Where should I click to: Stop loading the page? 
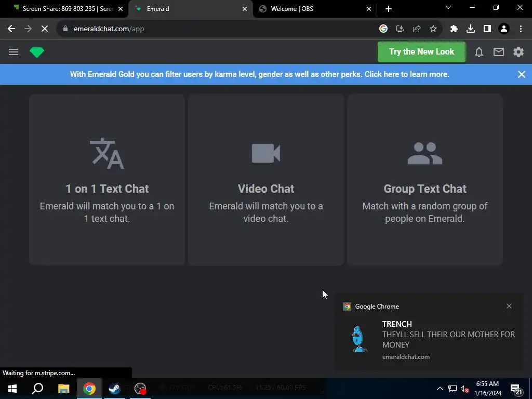[x=45, y=29]
